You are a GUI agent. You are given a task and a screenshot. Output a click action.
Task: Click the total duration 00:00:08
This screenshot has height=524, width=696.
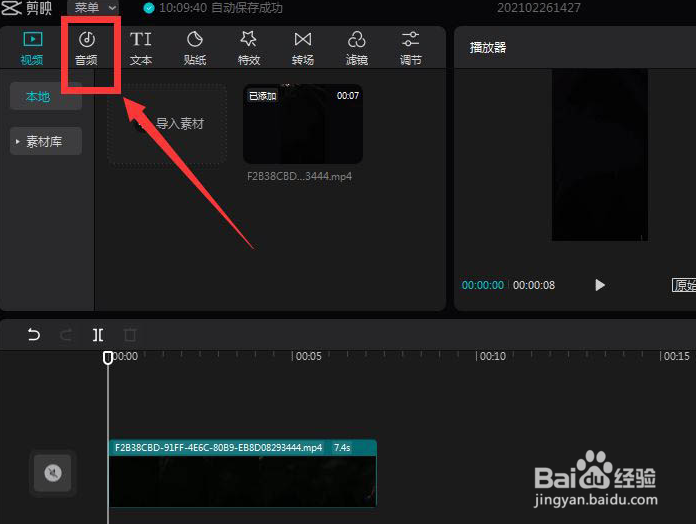[x=534, y=285]
